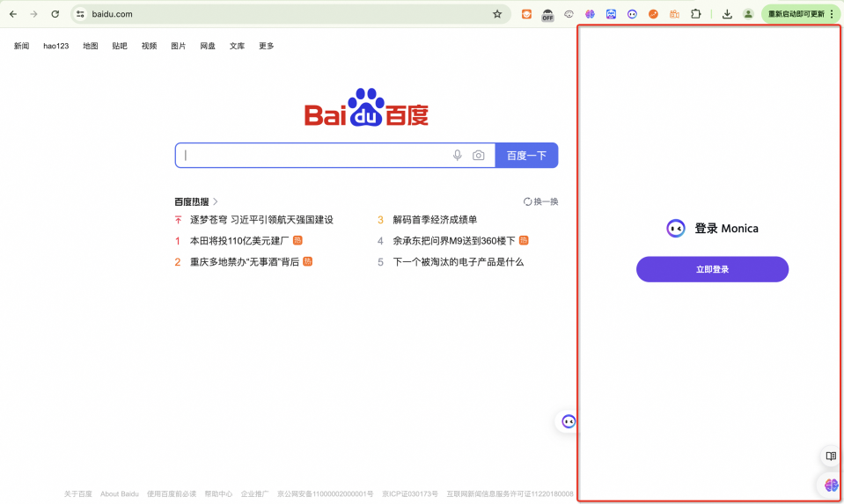Open the browser profile avatar
This screenshot has height=504, width=844.
click(x=748, y=14)
